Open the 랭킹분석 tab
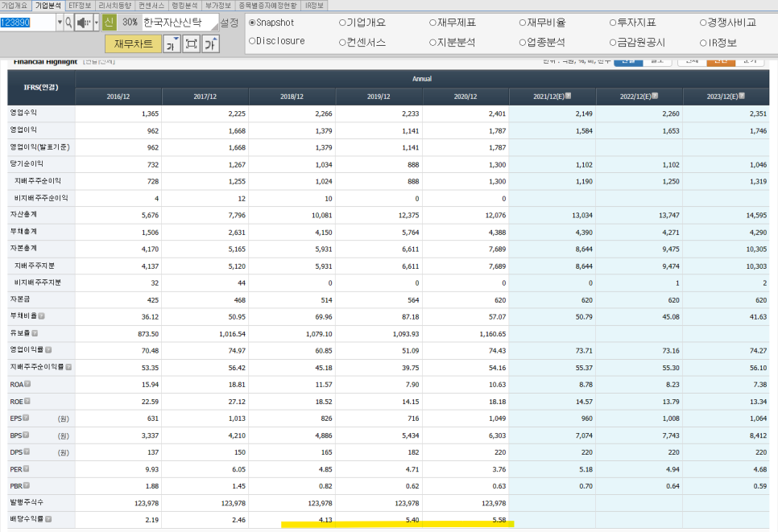Viewport: 778px width, 532px height. pyautogui.click(x=184, y=6)
